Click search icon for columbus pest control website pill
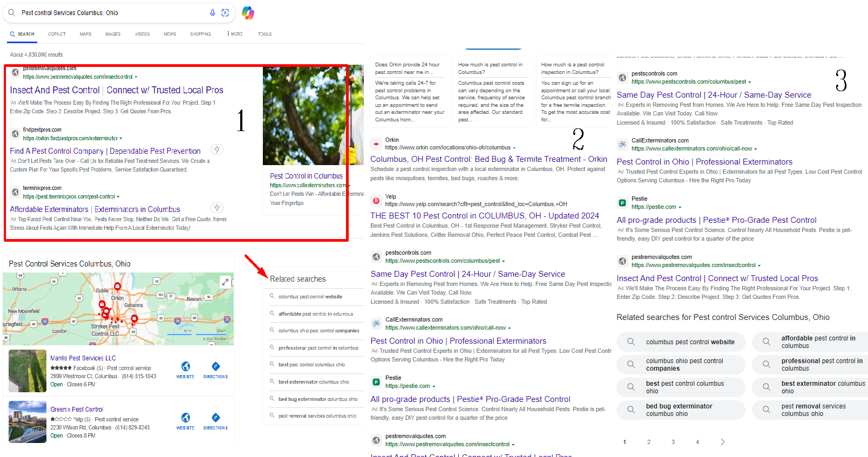Viewport: 868px width, 457px height. [x=630, y=342]
